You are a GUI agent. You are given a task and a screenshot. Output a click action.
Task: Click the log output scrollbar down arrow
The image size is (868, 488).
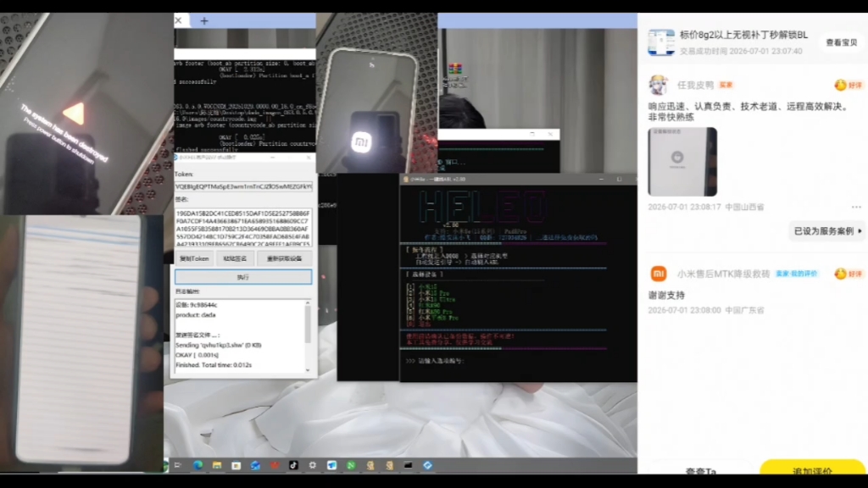click(x=308, y=369)
